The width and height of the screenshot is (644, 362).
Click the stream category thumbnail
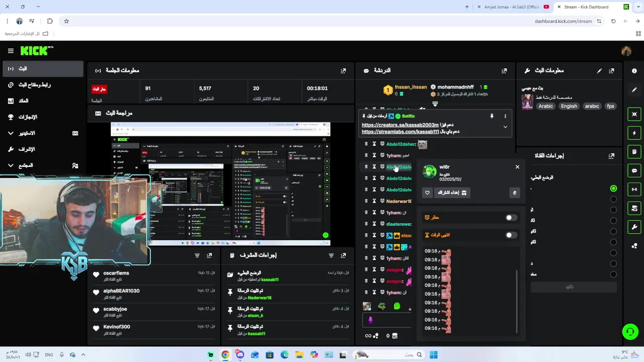(x=527, y=102)
